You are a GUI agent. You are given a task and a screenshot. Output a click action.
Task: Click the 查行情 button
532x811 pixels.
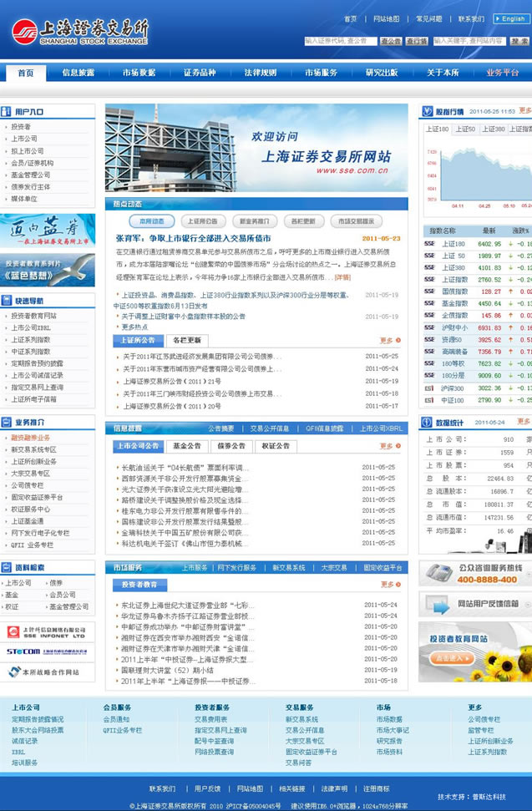click(417, 41)
